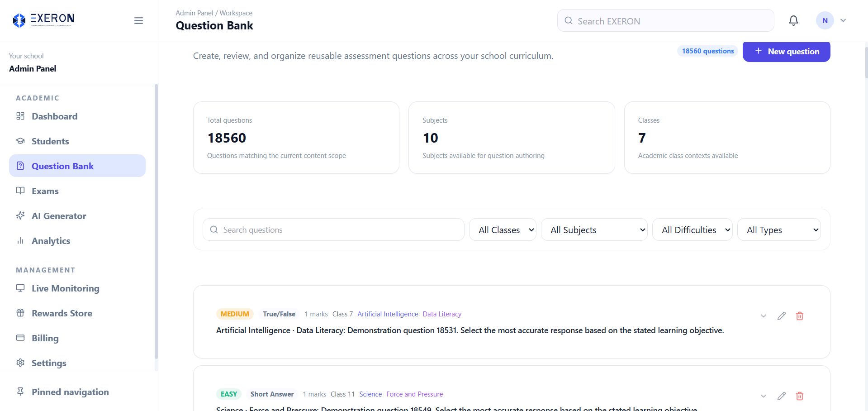Screen dimensions: 868x411
Task: Go to Exams section
Action: (77, 191)
